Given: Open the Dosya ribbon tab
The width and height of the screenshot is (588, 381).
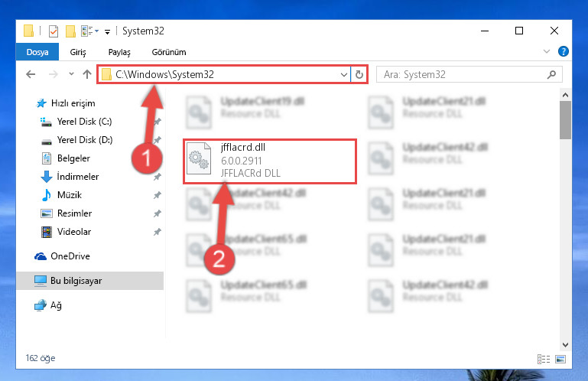Looking at the screenshot, I should pos(37,52).
